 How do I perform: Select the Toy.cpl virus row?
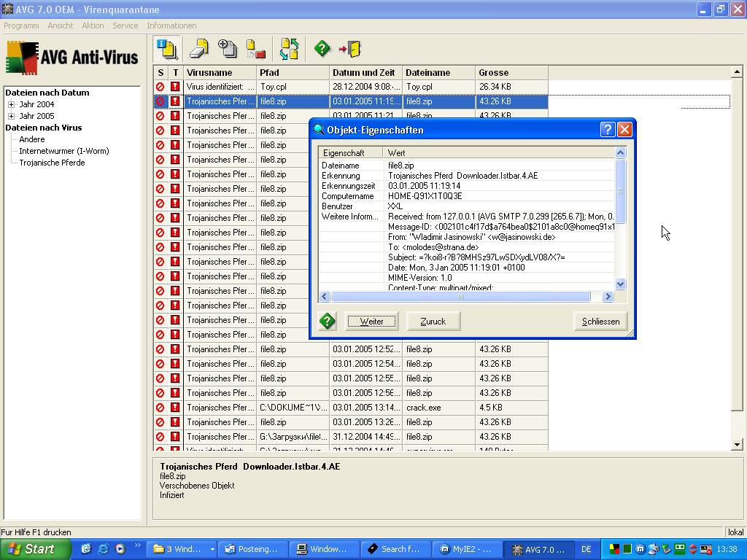(x=351, y=87)
